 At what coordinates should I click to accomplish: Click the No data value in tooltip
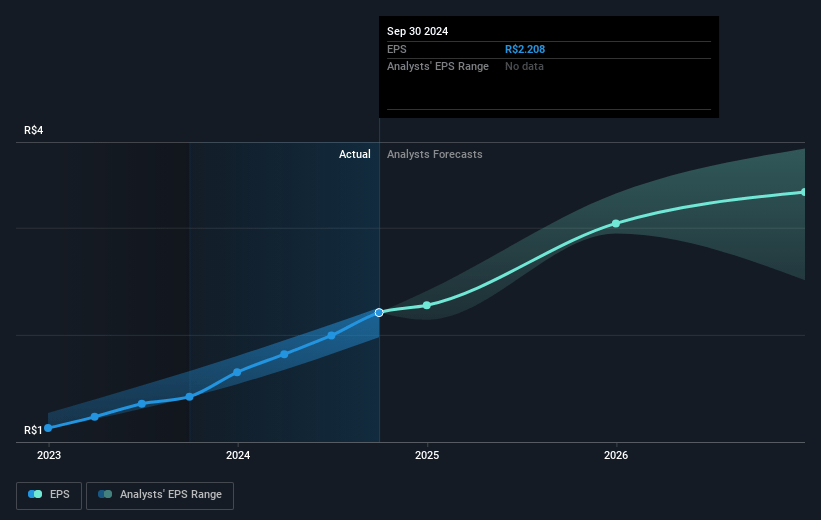coord(524,67)
